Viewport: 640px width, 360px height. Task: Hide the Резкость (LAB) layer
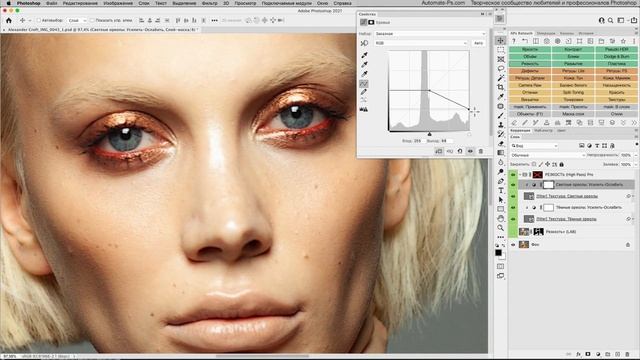pyautogui.click(x=513, y=232)
